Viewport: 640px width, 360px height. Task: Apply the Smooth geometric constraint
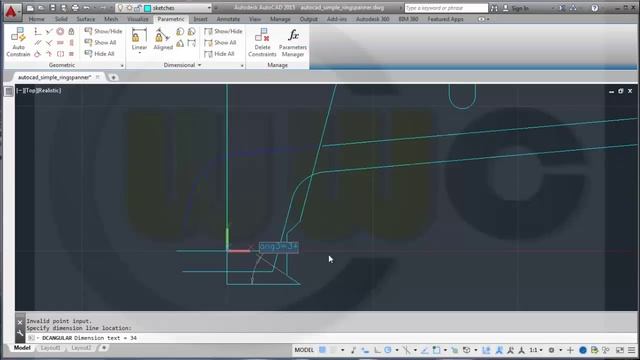[49, 53]
